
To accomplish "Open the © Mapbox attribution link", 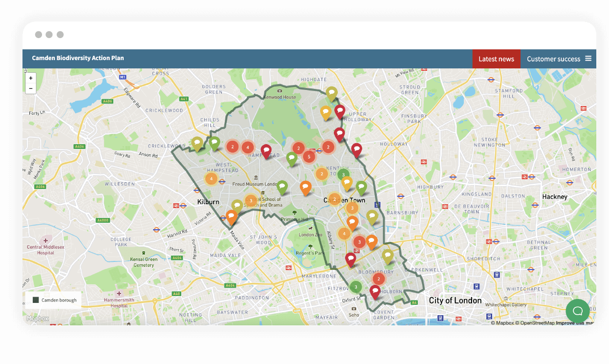I will 502,322.
